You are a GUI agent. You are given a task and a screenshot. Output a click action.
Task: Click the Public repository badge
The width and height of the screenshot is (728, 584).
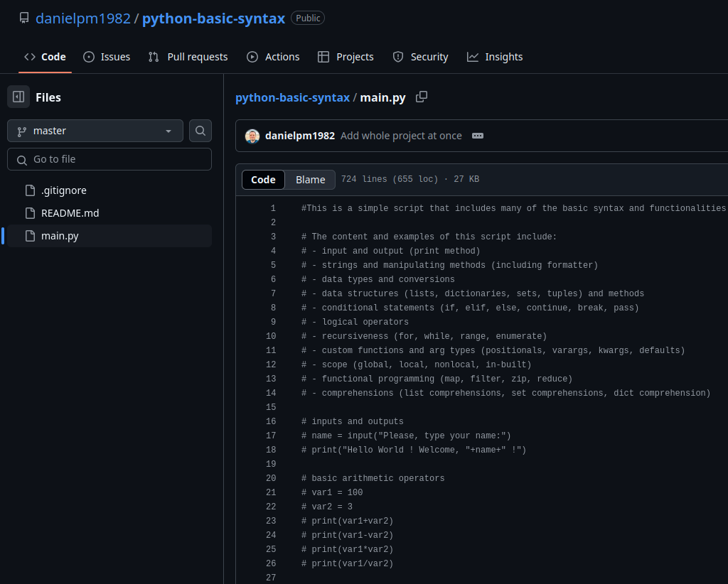[x=308, y=18]
